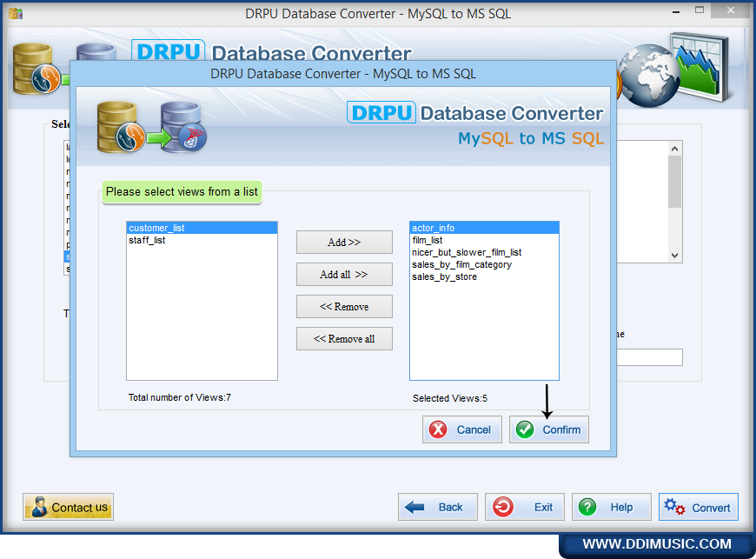Close the Database Converter window
756x559 pixels.
(x=731, y=10)
